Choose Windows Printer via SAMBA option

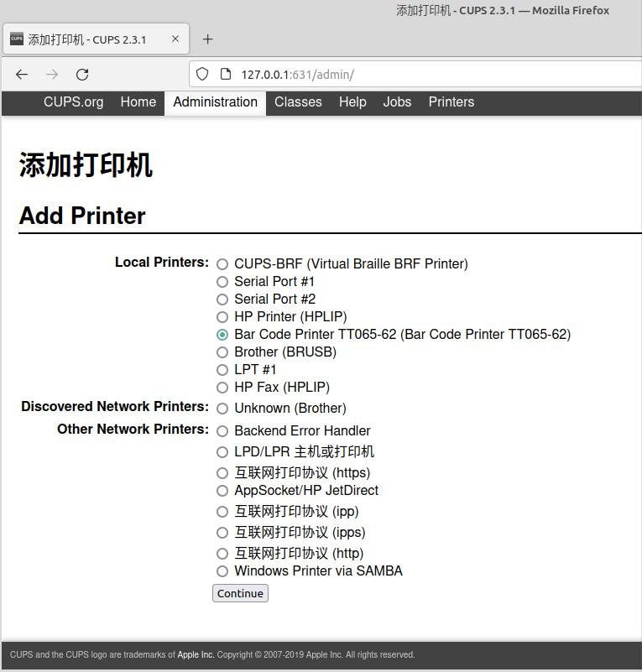(222, 571)
